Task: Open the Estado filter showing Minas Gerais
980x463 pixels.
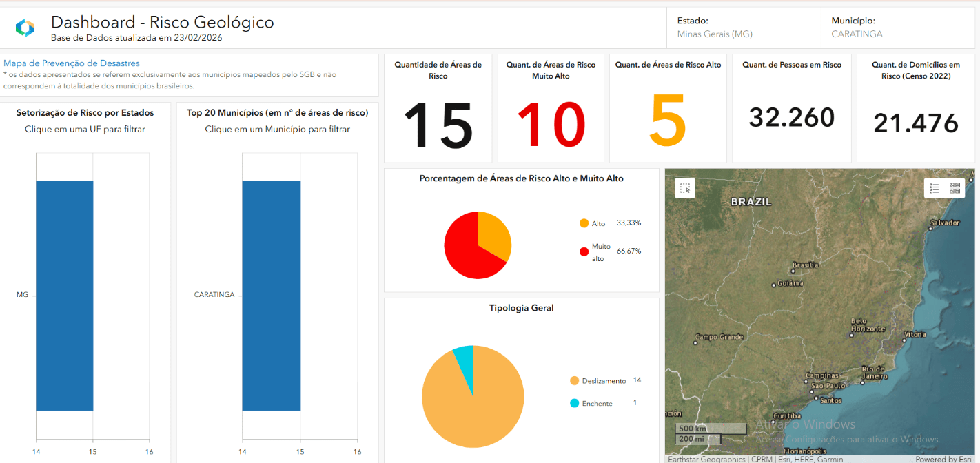Action: coord(743,28)
